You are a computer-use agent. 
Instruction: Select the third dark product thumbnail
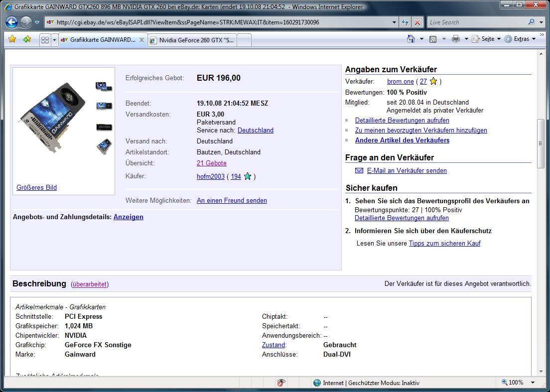104,127
